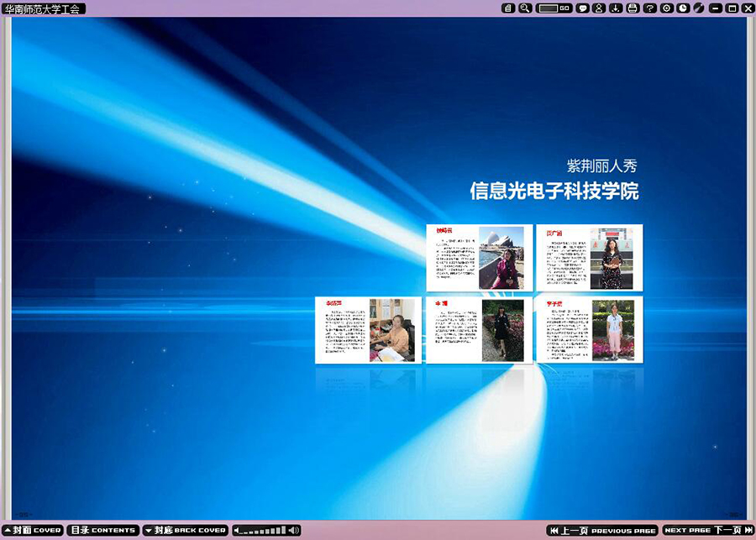This screenshot has height=540, width=756.
Task: Click the download arrow icon
Action: 616,8
